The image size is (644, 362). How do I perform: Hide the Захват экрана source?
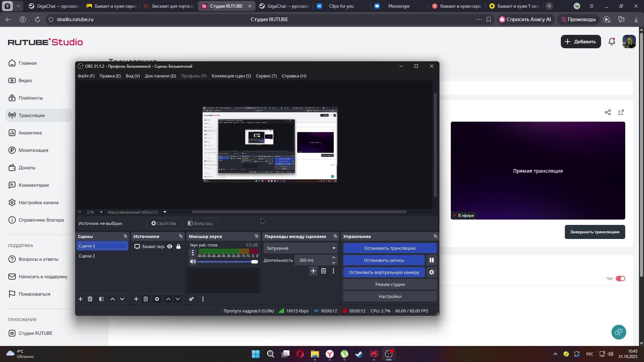(x=170, y=246)
